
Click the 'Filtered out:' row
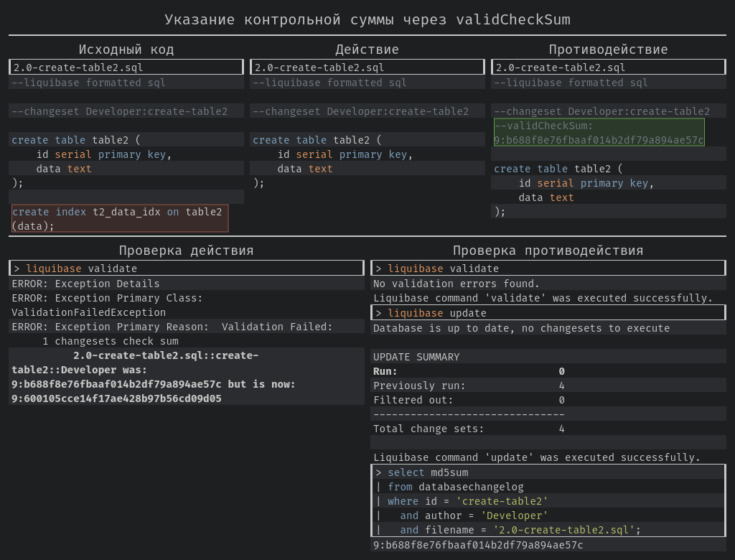pyautogui.click(x=469, y=400)
